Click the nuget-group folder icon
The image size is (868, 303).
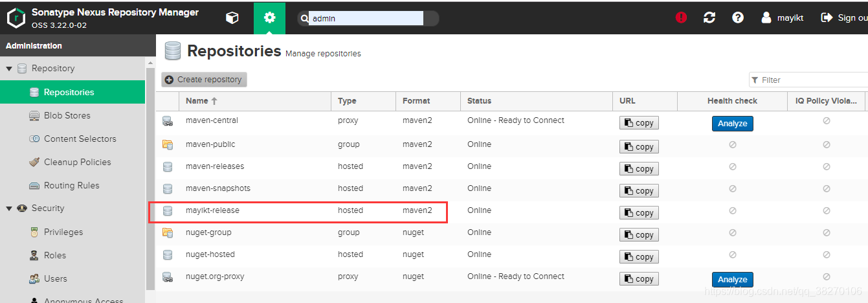click(x=168, y=232)
